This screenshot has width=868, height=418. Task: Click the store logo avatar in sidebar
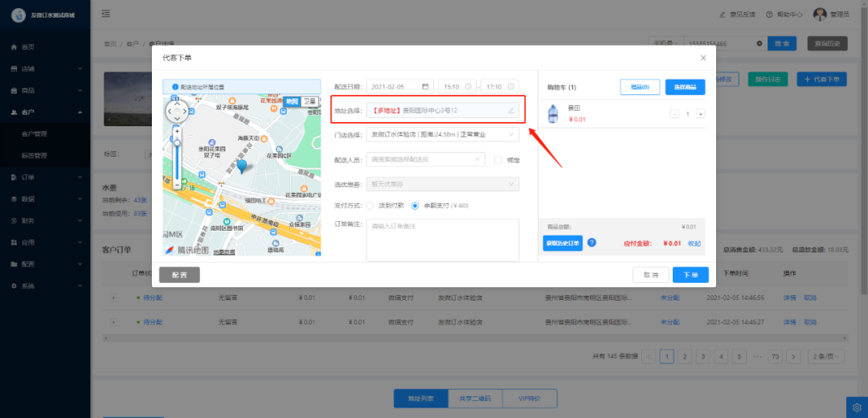pyautogui.click(x=18, y=15)
